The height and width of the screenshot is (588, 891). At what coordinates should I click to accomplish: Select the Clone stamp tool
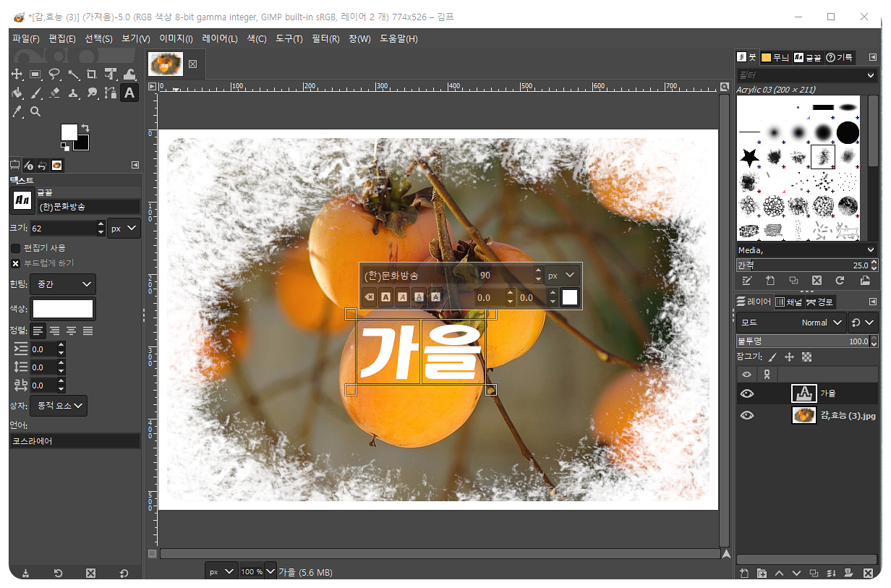pyautogui.click(x=73, y=93)
